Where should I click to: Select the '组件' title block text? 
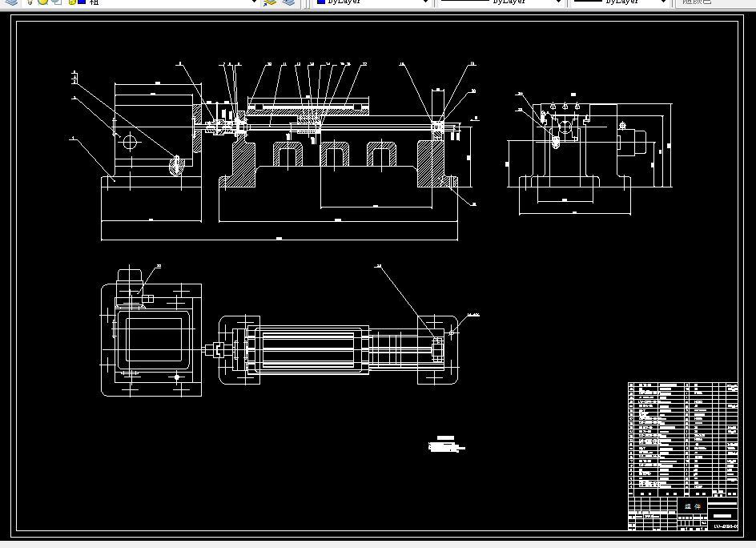click(x=693, y=506)
